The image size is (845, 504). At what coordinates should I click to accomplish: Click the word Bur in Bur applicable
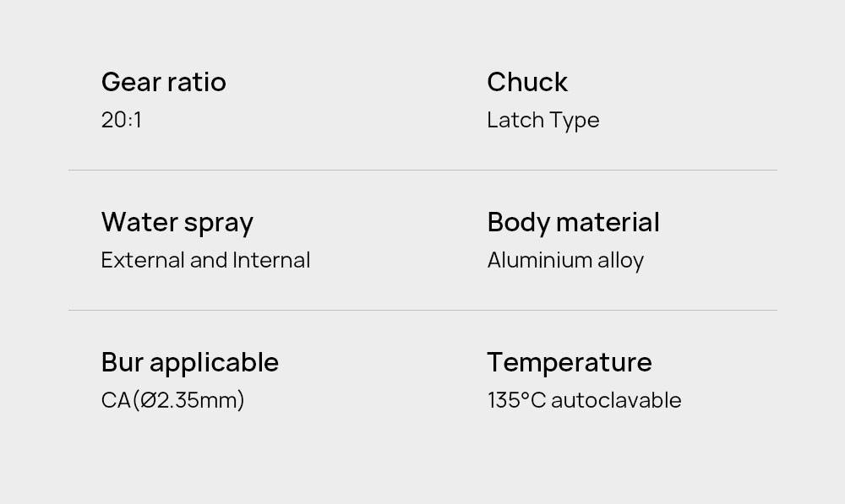point(122,362)
